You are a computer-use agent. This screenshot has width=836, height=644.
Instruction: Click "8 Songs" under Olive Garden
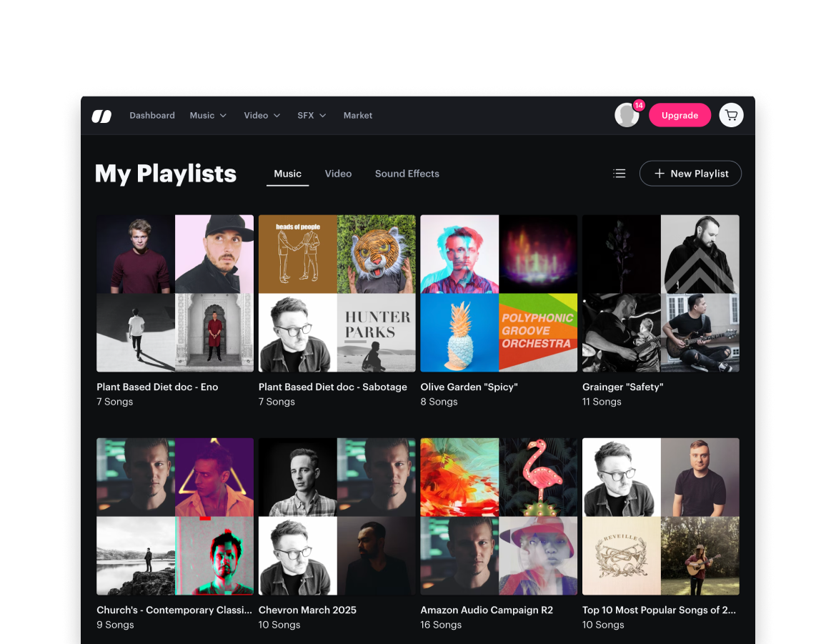click(439, 402)
